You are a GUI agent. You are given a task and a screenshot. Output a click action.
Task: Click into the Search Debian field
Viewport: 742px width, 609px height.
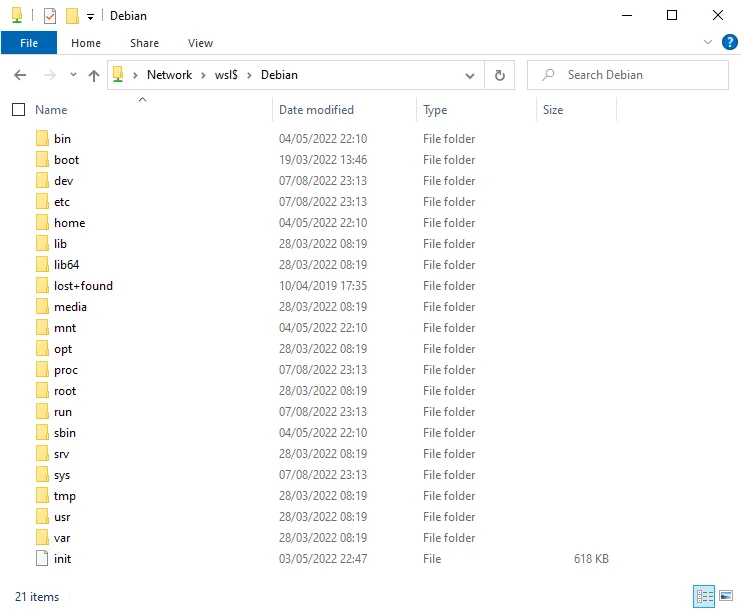(x=627, y=75)
